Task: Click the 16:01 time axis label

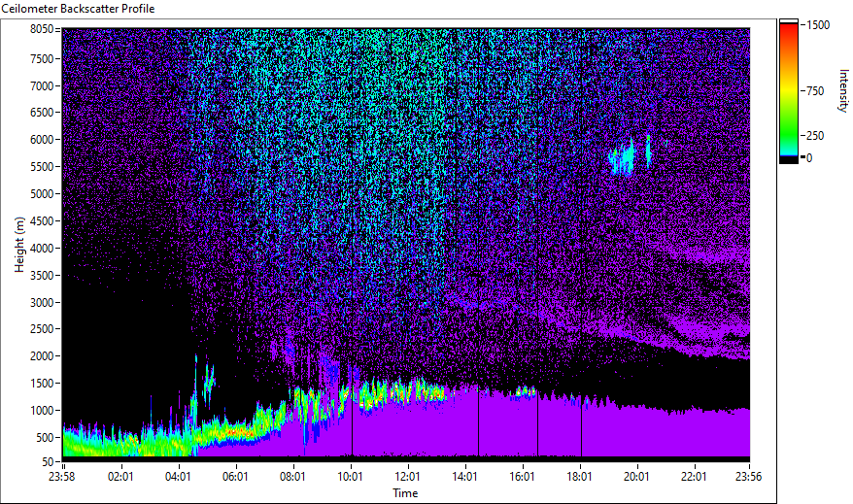Action: (523, 477)
